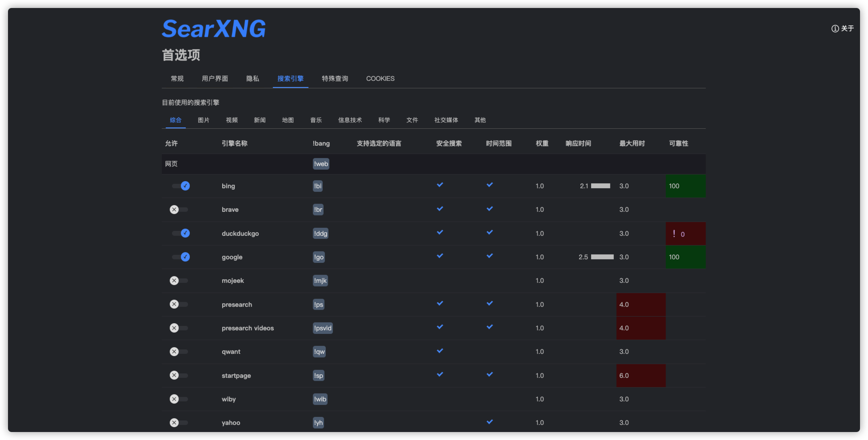Click the !sp bang badge
This screenshot has height=440, width=868.
pyautogui.click(x=319, y=376)
